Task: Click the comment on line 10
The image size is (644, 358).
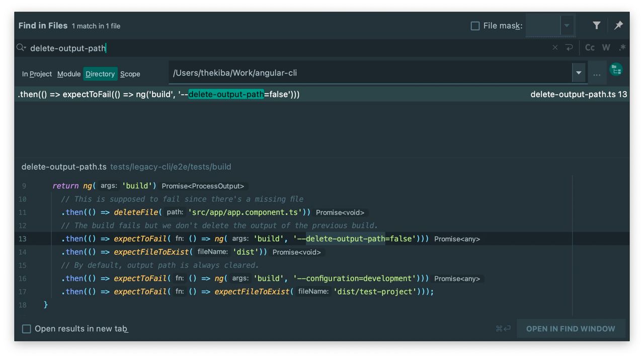Action: pyautogui.click(x=182, y=199)
